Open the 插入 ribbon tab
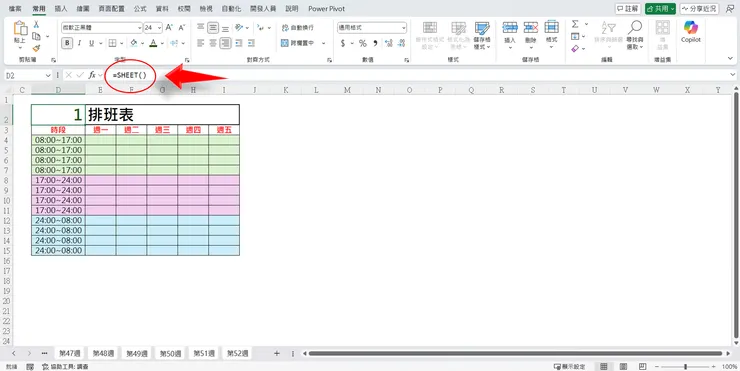 61,9
